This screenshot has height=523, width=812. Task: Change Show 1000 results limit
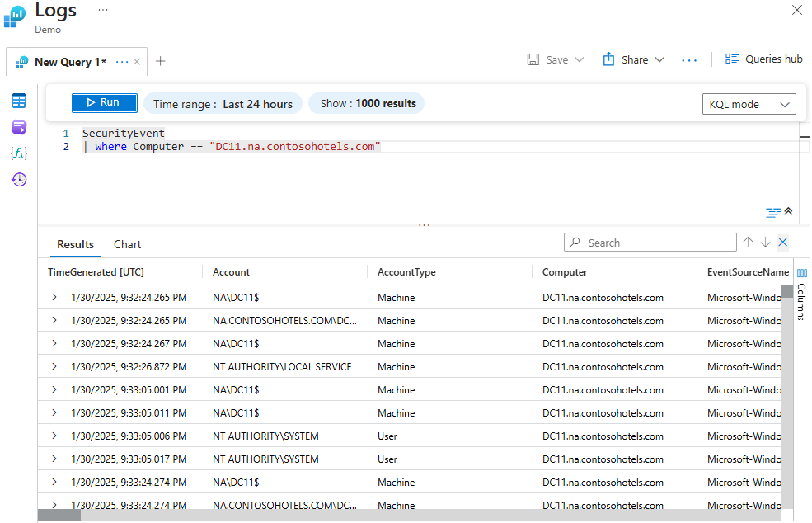(x=367, y=103)
